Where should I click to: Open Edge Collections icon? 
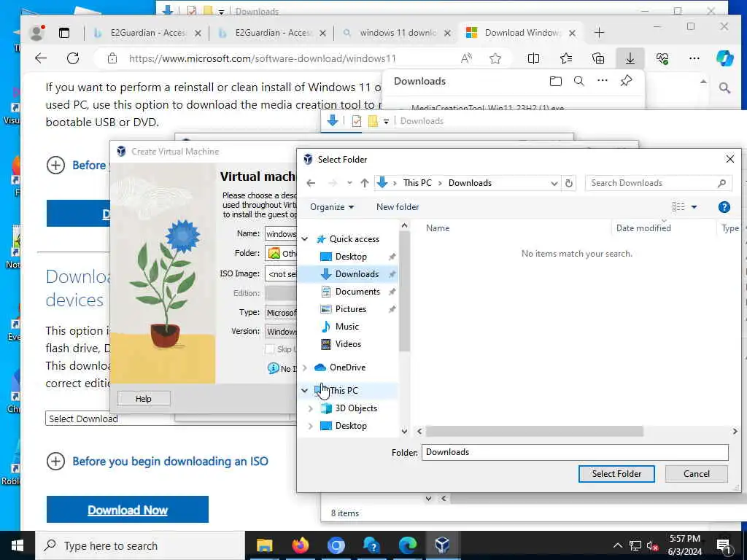click(598, 58)
